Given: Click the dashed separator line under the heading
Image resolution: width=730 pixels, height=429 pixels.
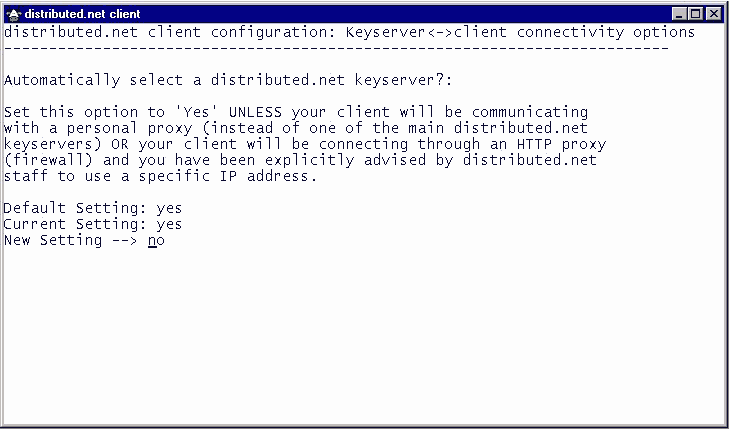Looking at the screenshot, I should pos(336,48).
